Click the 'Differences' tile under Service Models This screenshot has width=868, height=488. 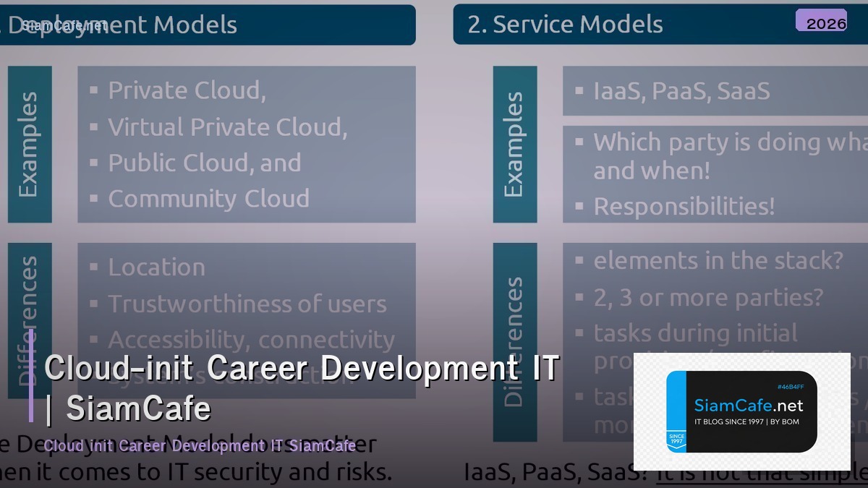tap(515, 340)
